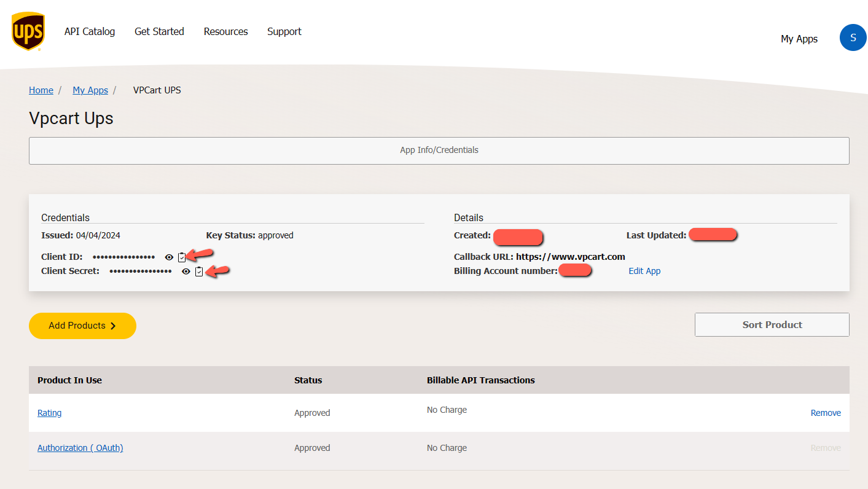The image size is (868, 489).
Task: Open the Get Started menu
Action: pyautogui.click(x=159, y=31)
